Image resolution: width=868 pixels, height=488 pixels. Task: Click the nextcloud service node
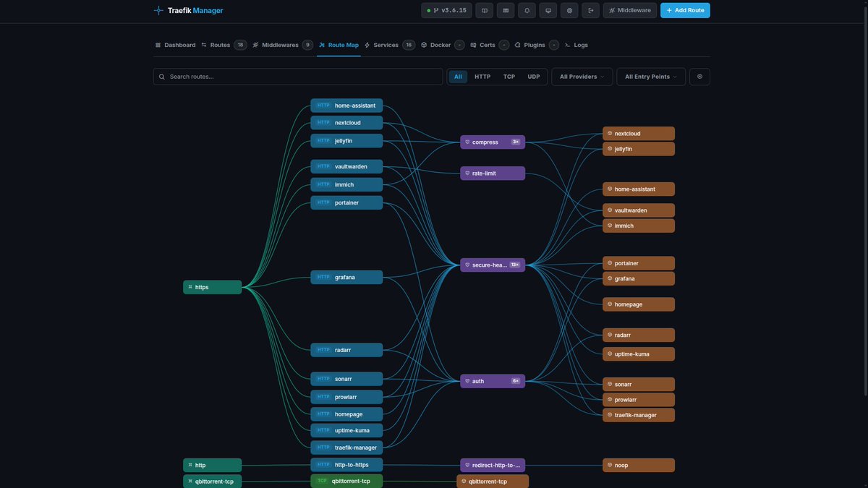[639, 134]
